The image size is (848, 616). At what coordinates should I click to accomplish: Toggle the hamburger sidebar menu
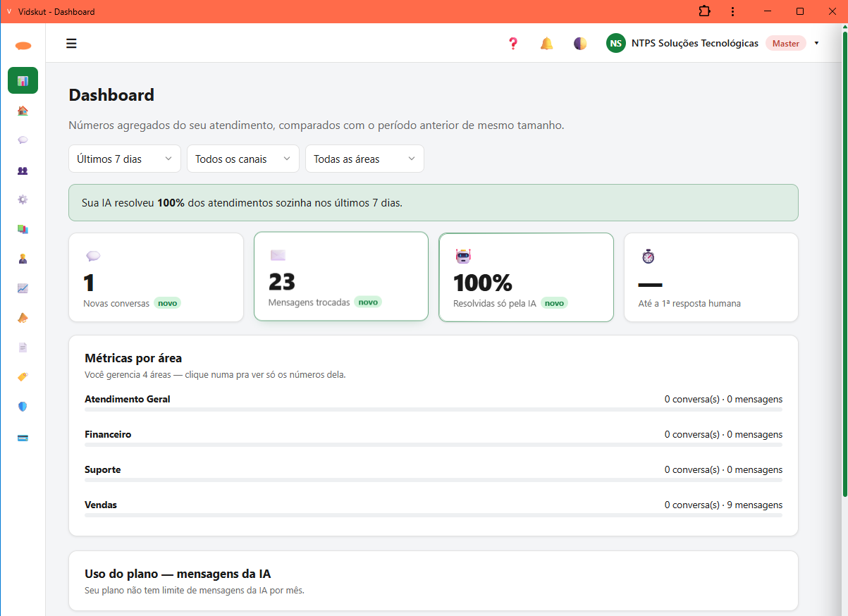pos(71,44)
